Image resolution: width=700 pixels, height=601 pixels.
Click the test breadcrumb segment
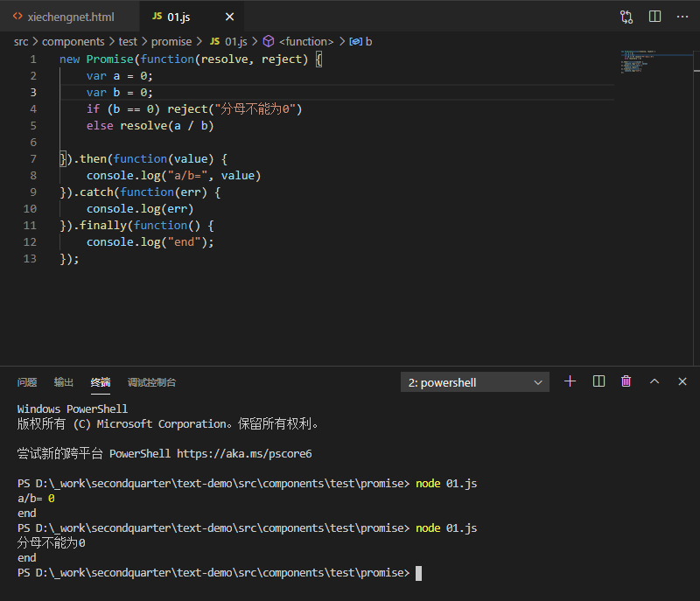(x=128, y=41)
